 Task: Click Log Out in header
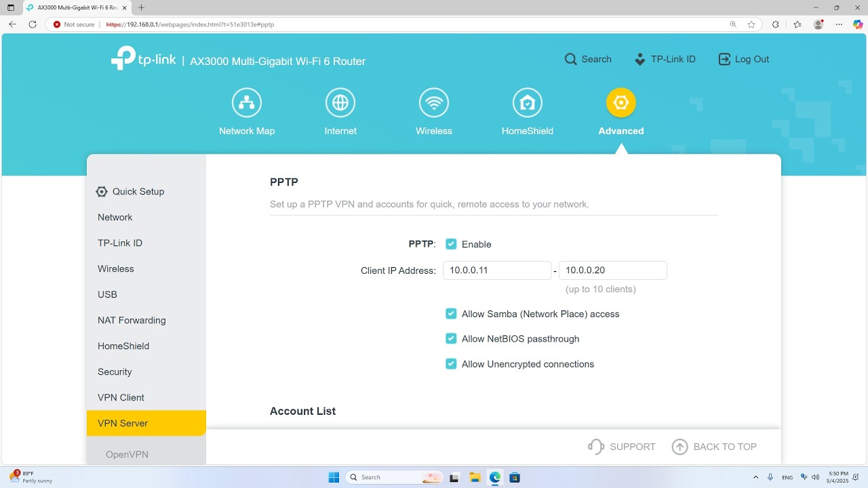[x=744, y=59]
